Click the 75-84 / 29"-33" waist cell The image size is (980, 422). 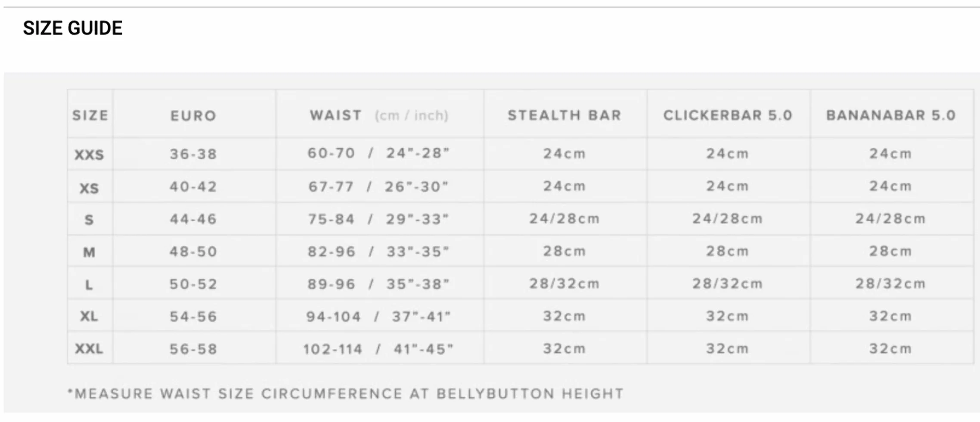pyautogui.click(x=379, y=219)
